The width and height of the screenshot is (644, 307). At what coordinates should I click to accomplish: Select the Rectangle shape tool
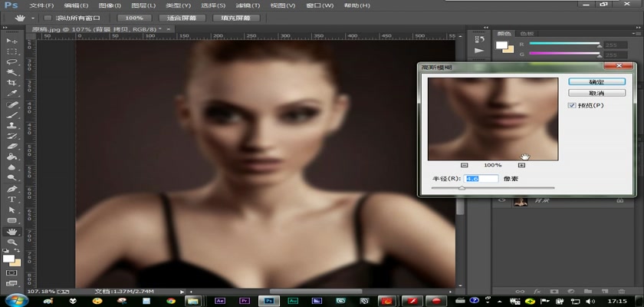click(12, 220)
